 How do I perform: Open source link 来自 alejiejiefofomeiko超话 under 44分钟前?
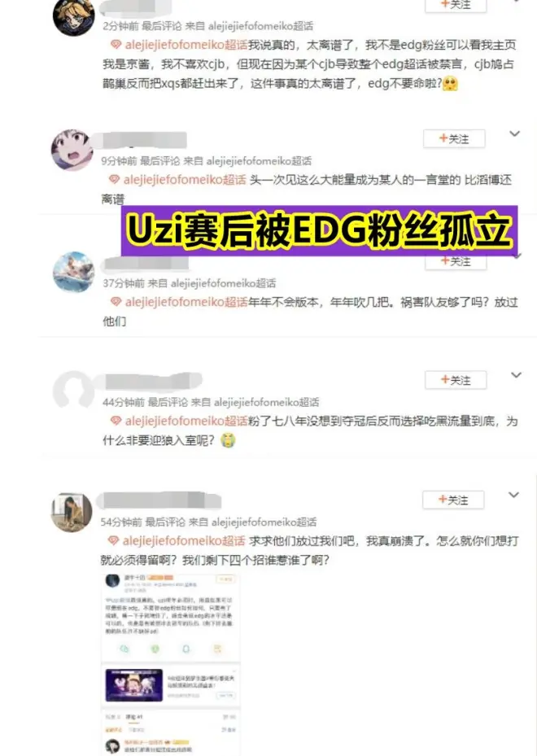[255, 402]
